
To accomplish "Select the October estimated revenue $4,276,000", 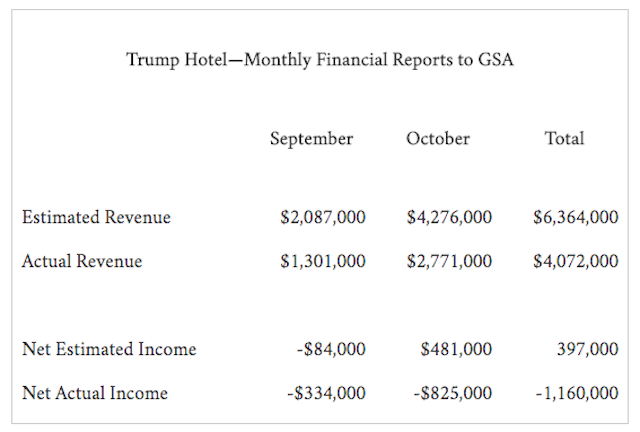I will click(x=449, y=217).
